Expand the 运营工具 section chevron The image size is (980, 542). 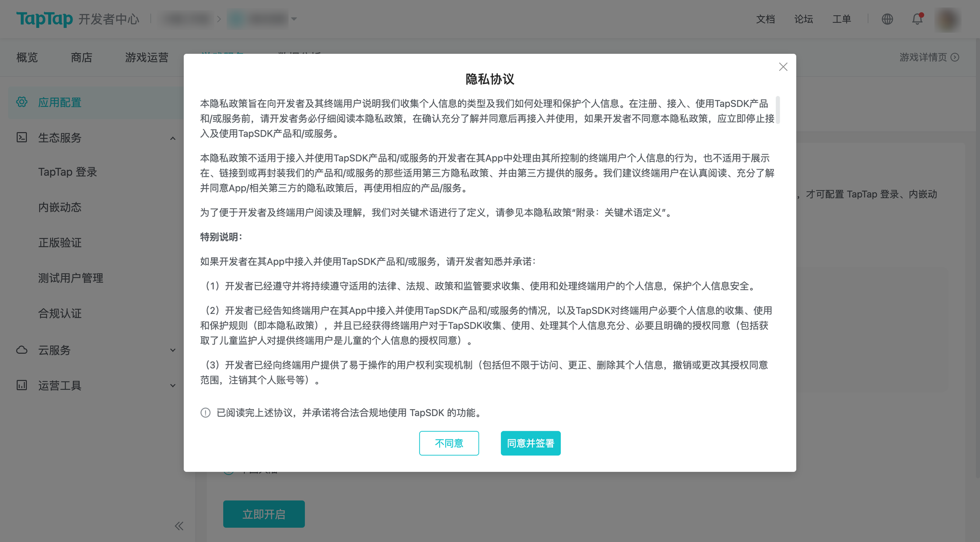click(173, 386)
